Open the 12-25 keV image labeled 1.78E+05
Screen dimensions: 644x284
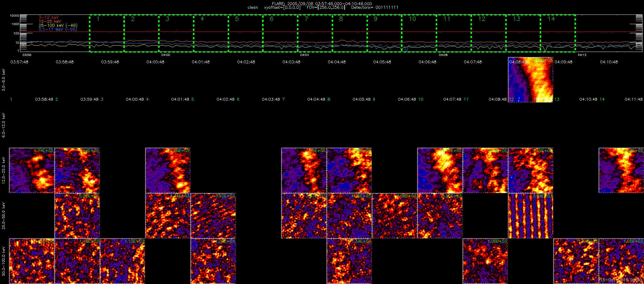point(349,170)
